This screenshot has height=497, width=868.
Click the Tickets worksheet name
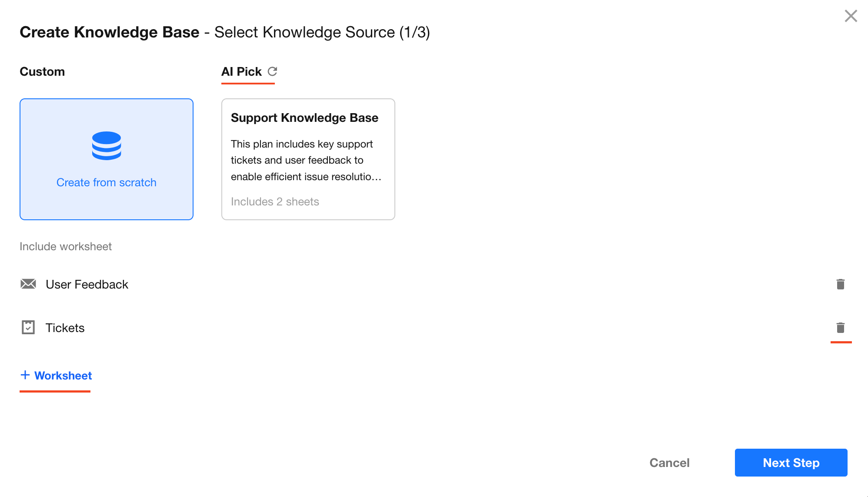(65, 328)
